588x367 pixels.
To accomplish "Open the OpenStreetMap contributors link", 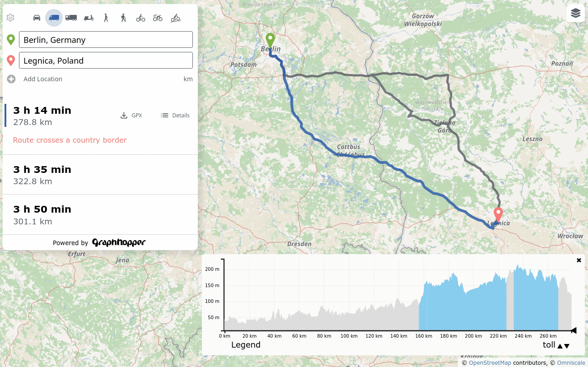I will (x=490, y=362).
